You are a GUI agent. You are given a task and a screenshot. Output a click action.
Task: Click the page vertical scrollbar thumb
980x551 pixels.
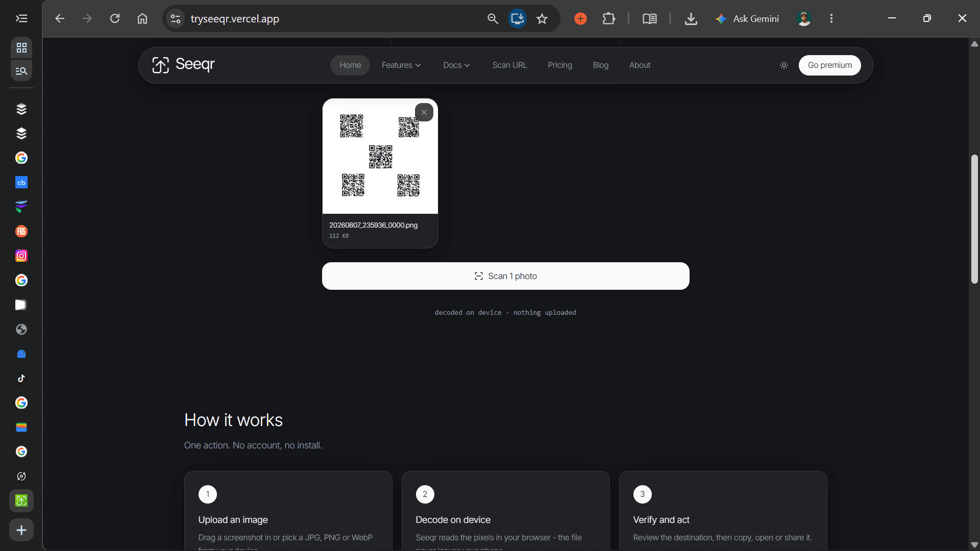pos(974,219)
